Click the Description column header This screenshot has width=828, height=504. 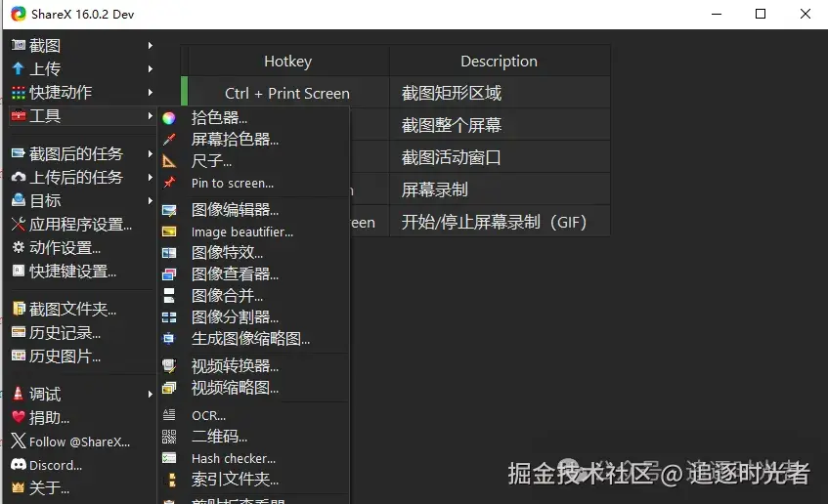[500, 62]
